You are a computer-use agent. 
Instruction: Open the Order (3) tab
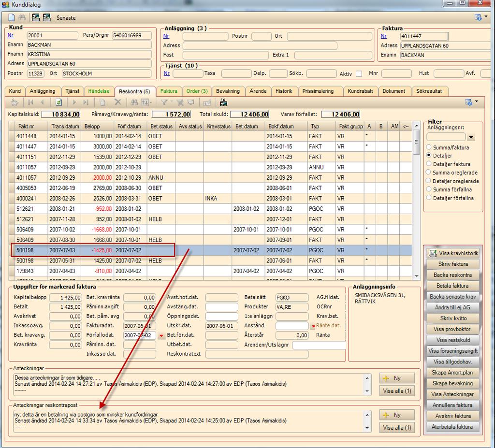(x=197, y=91)
